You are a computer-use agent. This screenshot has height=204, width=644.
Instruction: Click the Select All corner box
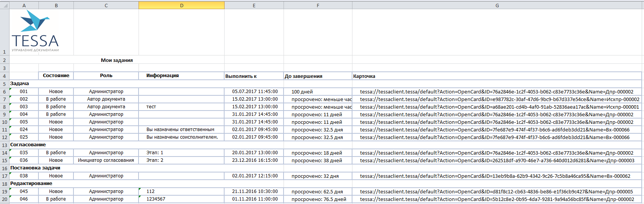point(5,5)
